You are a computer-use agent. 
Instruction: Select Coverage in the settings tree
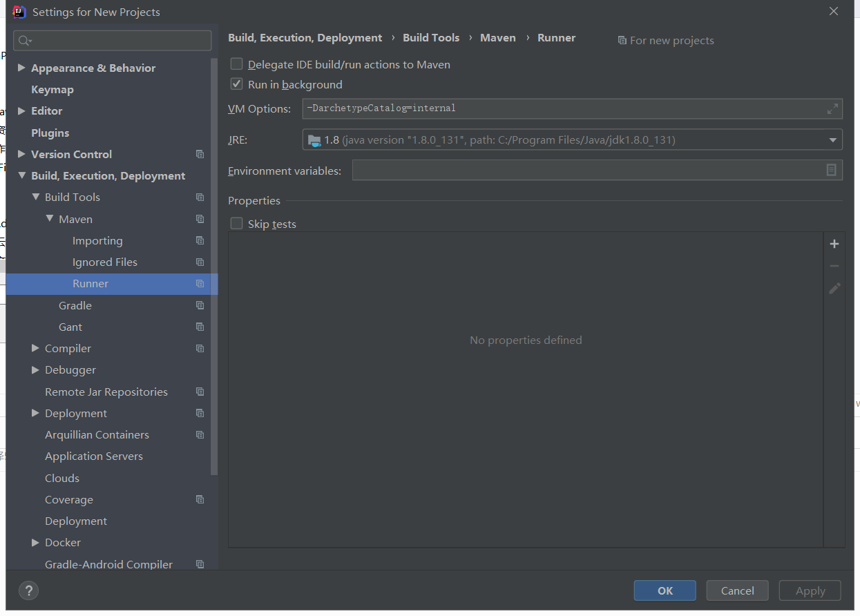click(69, 499)
